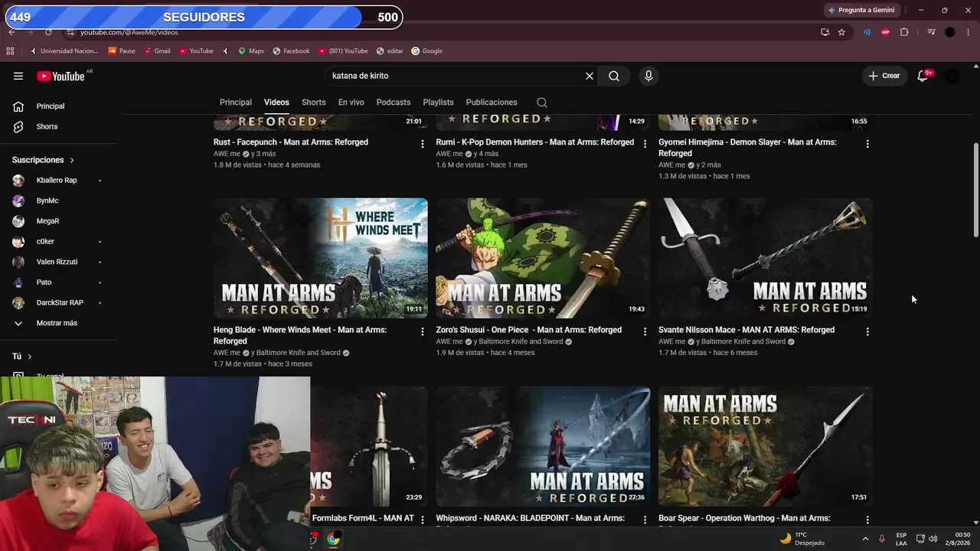Open options for the Rust - Facepunch video
Screen dimensions: 980x551
click(x=422, y=143)
